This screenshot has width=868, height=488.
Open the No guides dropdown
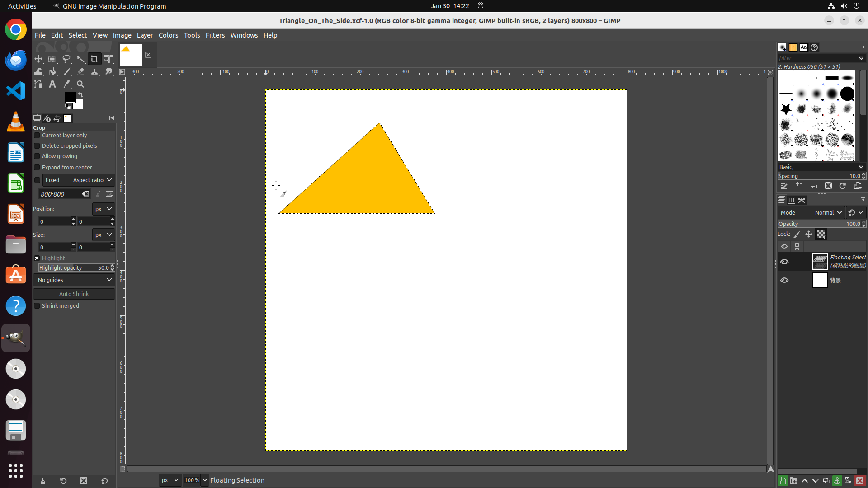tap(74, 280)
